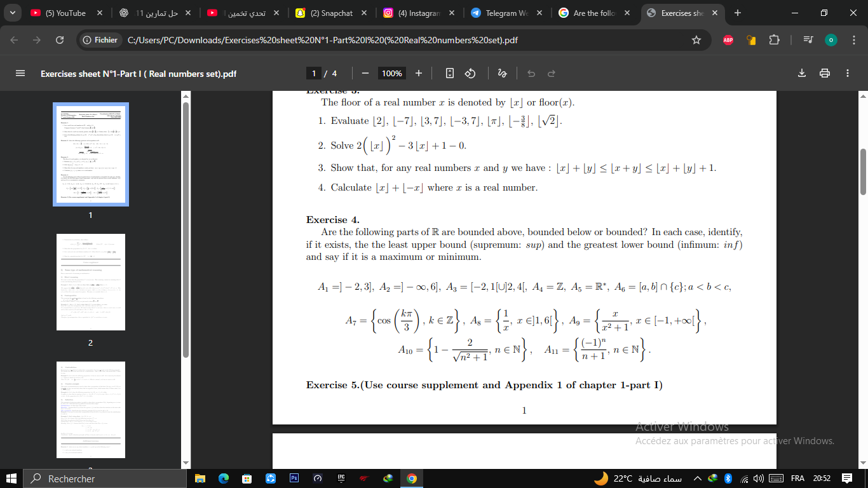Select fit-to-page view icon
The image size is (868, 488).
pos(449,73)
